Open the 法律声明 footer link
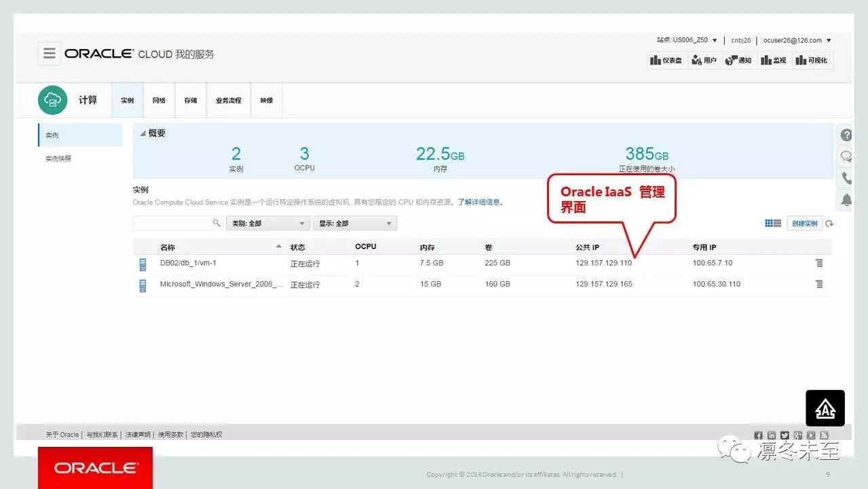Image resolution: width=868 pixels, height=489 pixels. pyautogui.click(x=138, y=435)
